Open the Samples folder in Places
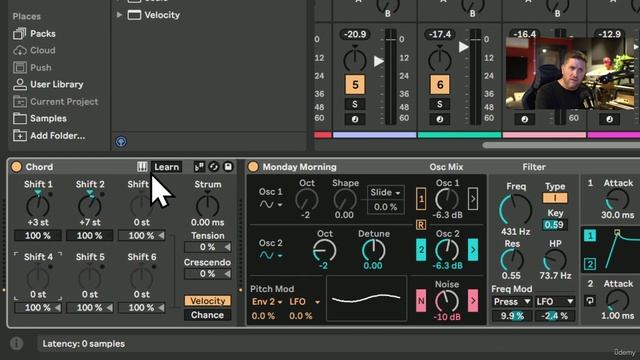 click(x=40, y=118)
